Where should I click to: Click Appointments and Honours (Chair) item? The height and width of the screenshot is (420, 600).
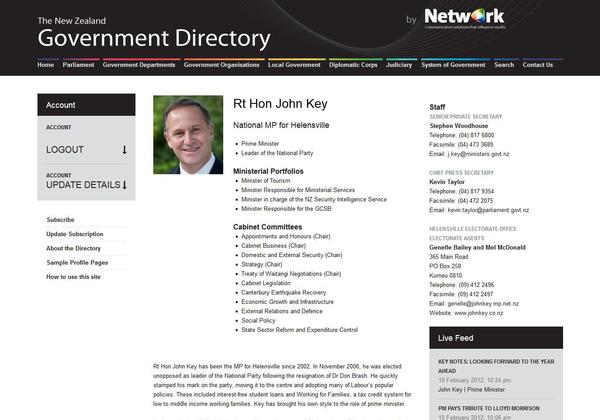coord(286,236)
